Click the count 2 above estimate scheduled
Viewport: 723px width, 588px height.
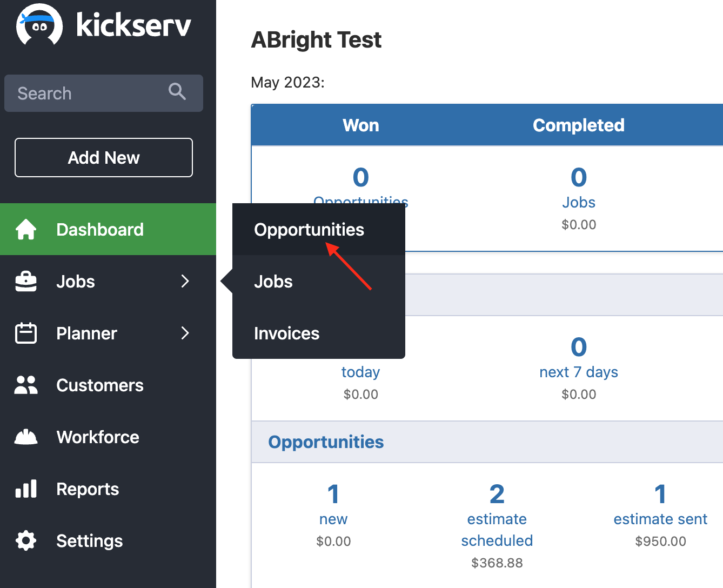point(497,494)
